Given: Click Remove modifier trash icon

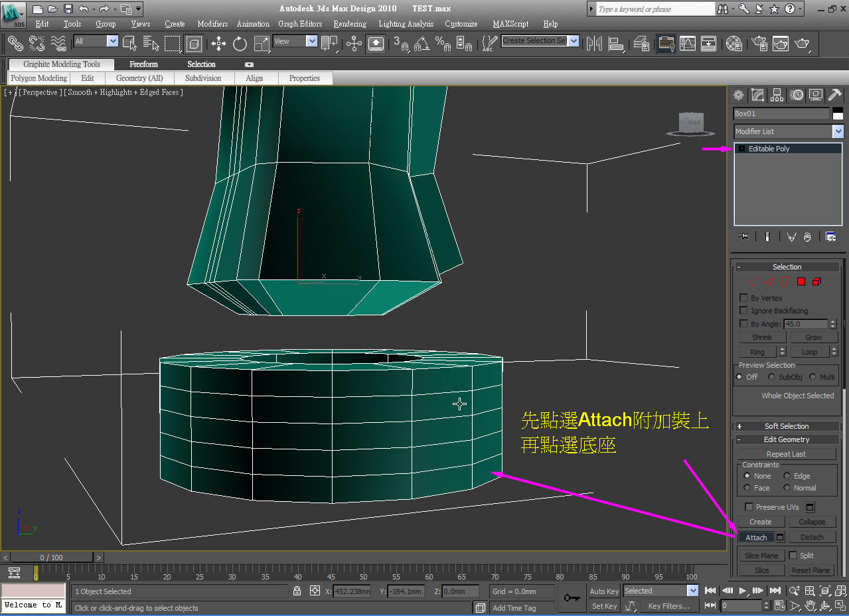Looking at the screenshot, I should (x=807, y=237).
